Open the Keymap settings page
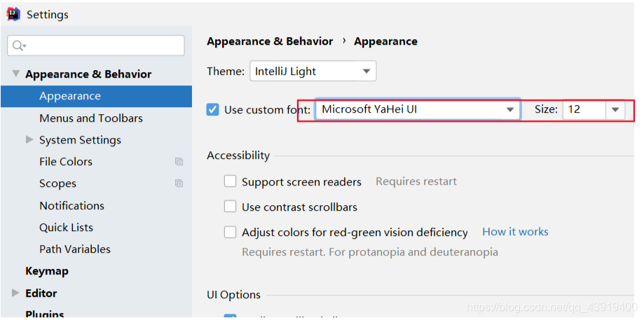The image size is (644, 320). 47,271
